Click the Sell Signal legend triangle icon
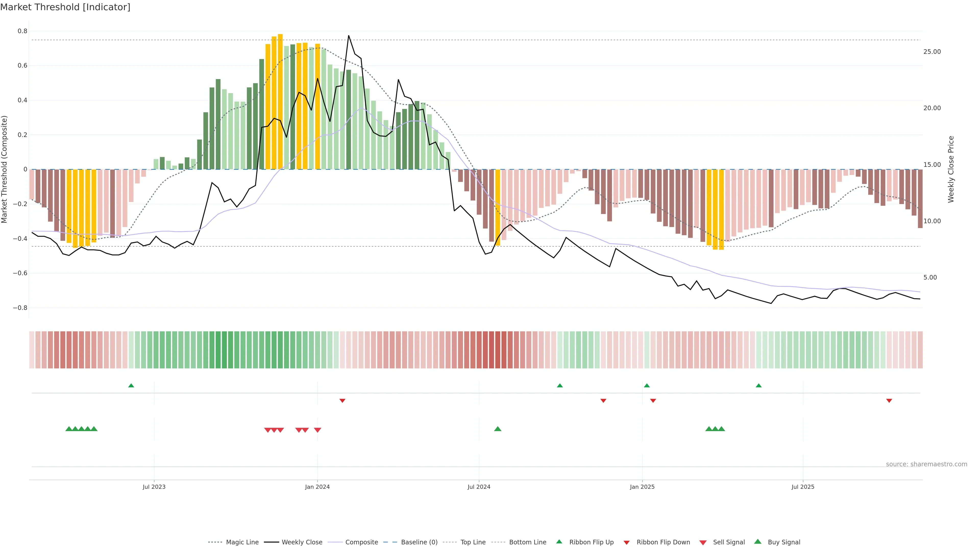Screen dimensions: 980x551 click(x=703, y=543)
